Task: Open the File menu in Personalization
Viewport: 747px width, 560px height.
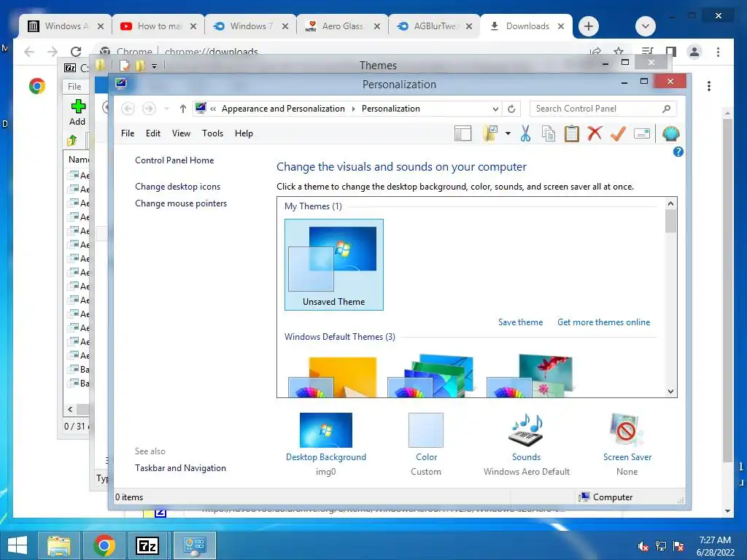Action: pyautogui.click(x=128, y=134)
